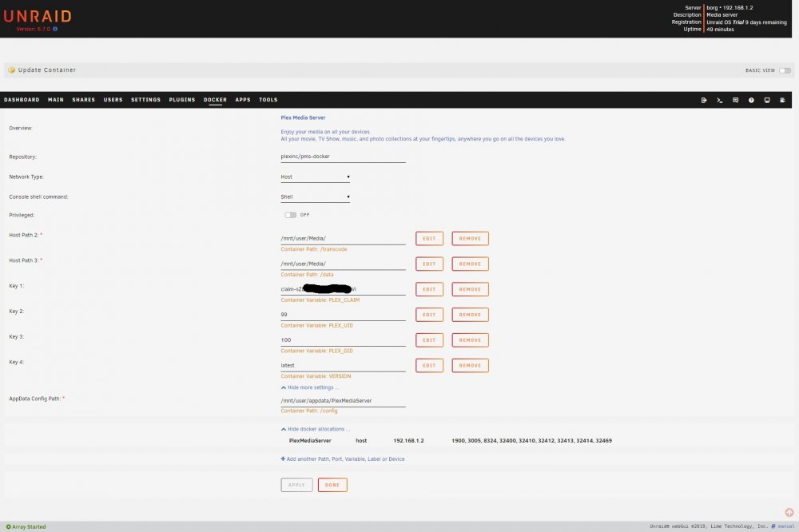This screenshot has width=799, height=532.
Task: Click the Key 1 claim input field
Action: click(343, 289)
